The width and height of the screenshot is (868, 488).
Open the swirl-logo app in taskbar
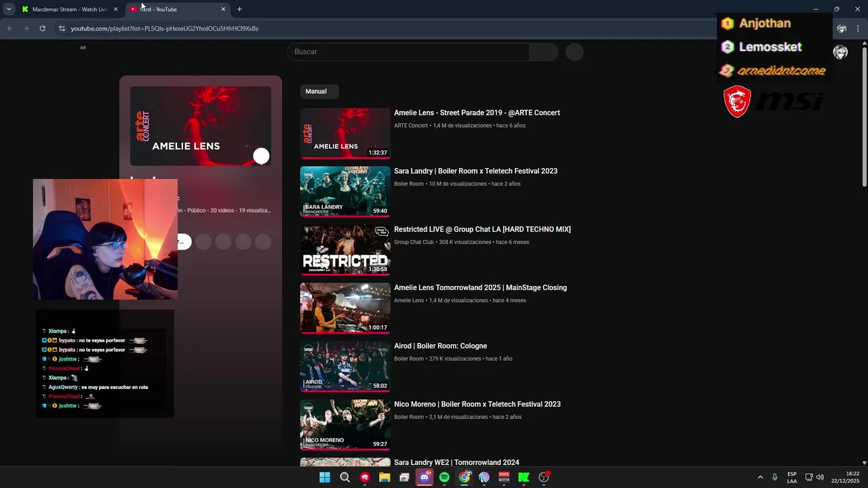click(x=484, y=477)
